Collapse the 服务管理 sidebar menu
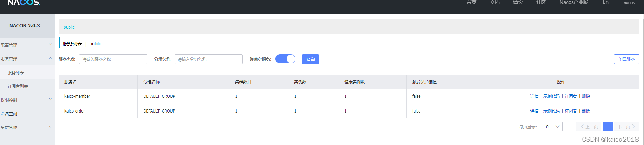 [27, 59]
